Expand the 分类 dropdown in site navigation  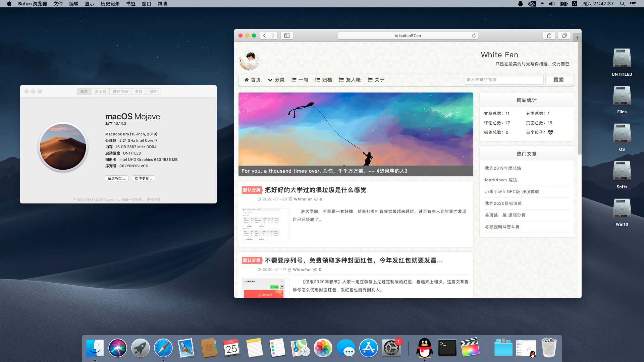click(x=276, y=80)
